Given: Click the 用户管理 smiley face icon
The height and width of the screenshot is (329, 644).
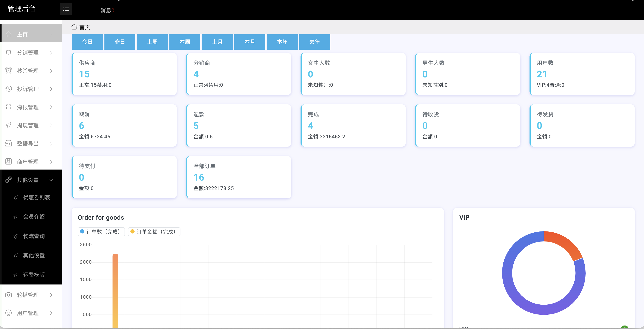Looking at the screenshot, I should 9,313.
